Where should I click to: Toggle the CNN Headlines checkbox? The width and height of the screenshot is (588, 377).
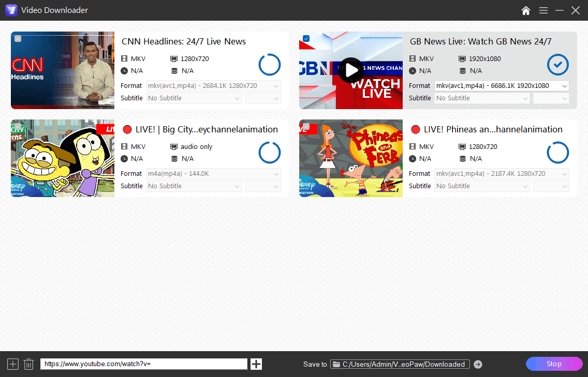tap(18, 38)
